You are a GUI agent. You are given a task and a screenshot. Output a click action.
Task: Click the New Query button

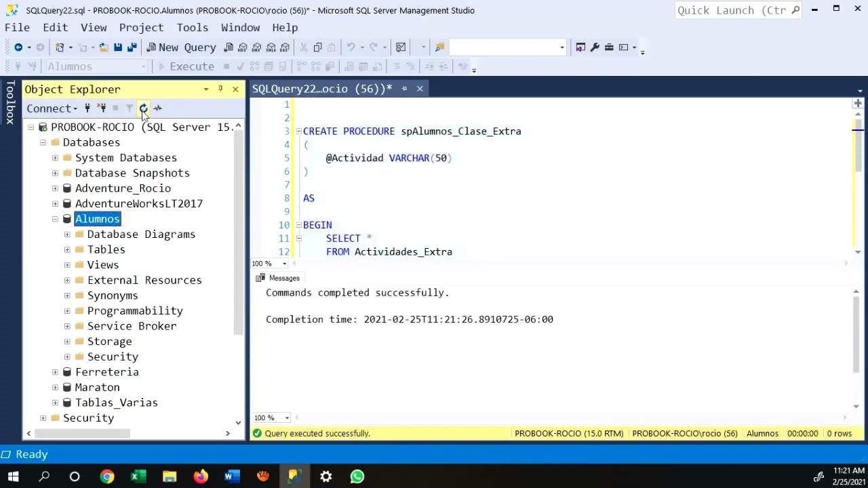pos(181,47)
